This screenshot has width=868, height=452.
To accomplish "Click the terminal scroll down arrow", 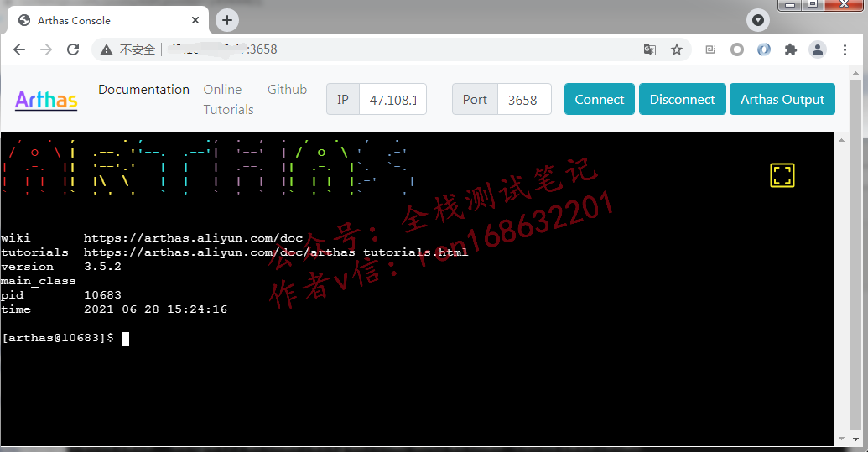I will point(841,439).
